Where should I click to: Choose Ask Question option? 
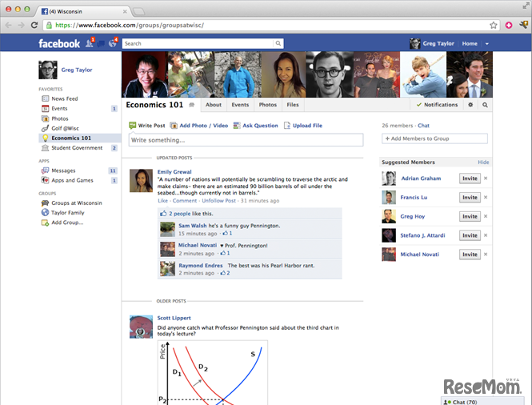click(255, 126)
